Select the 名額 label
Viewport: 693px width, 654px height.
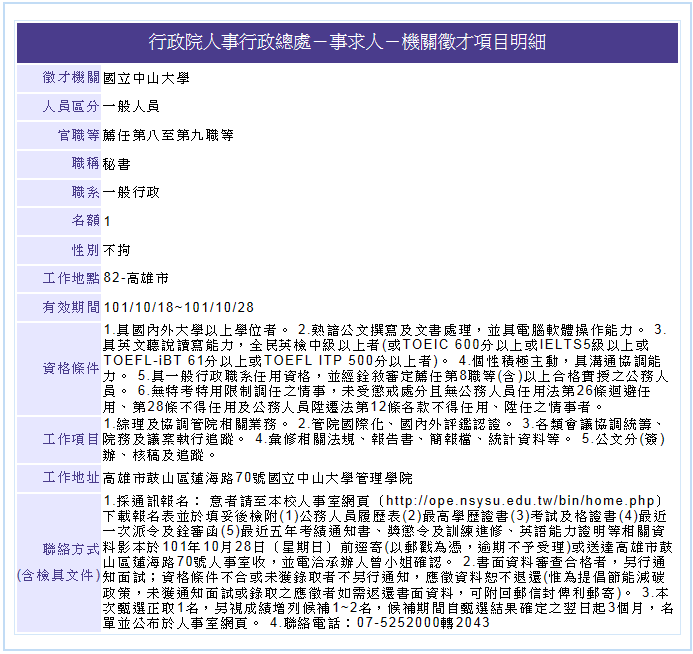(x=85, y=221)
